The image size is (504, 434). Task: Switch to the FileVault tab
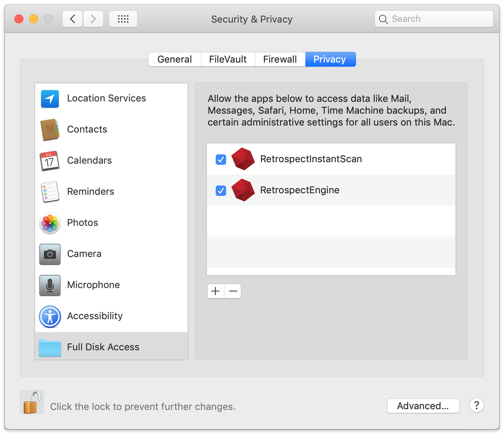pyautogui.click(x=228, y=59)
